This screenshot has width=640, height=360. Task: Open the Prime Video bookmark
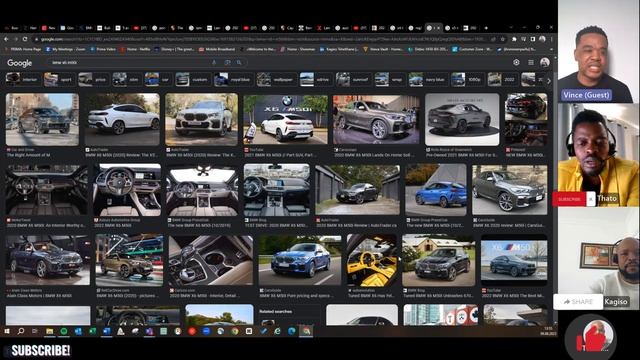pyautogui.click(x=103, y=49)
